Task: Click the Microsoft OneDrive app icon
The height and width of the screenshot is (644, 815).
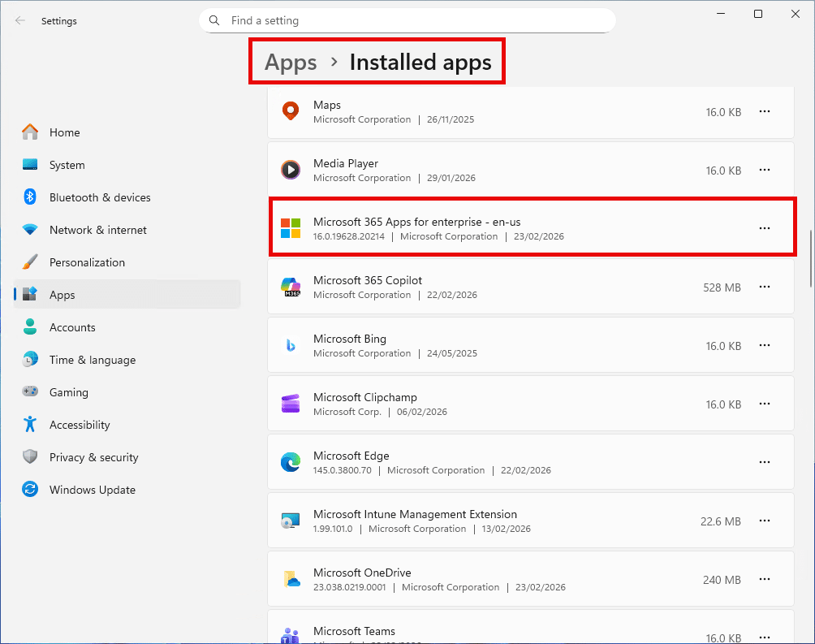Action: (x=291, y=580)
